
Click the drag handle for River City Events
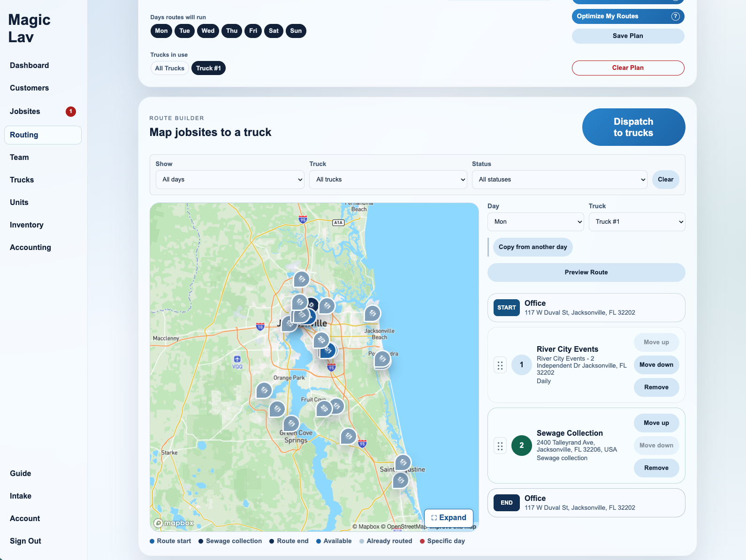coord(500,365)
